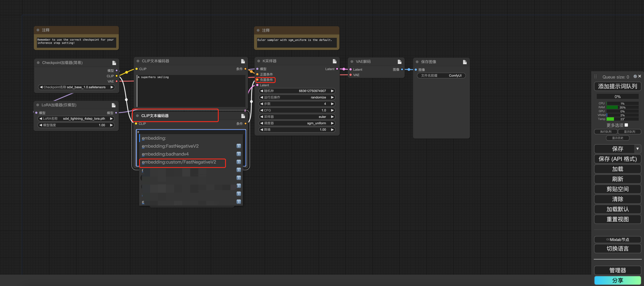The width and height of the screenshot is (644, 286).
Task: Open the 采样器 euler dropdown
Action: tap(297, 117)
